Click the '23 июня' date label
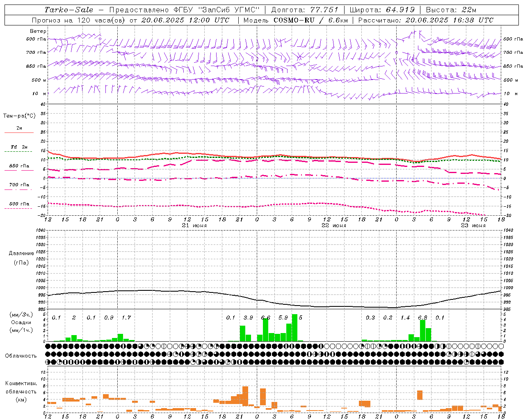 click(x=473, y=226)
